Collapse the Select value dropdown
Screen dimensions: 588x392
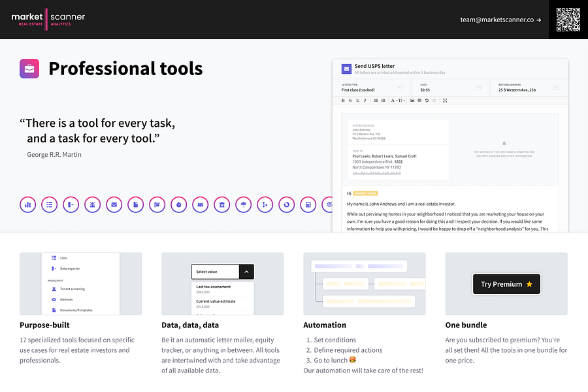(x=246, y=272)
